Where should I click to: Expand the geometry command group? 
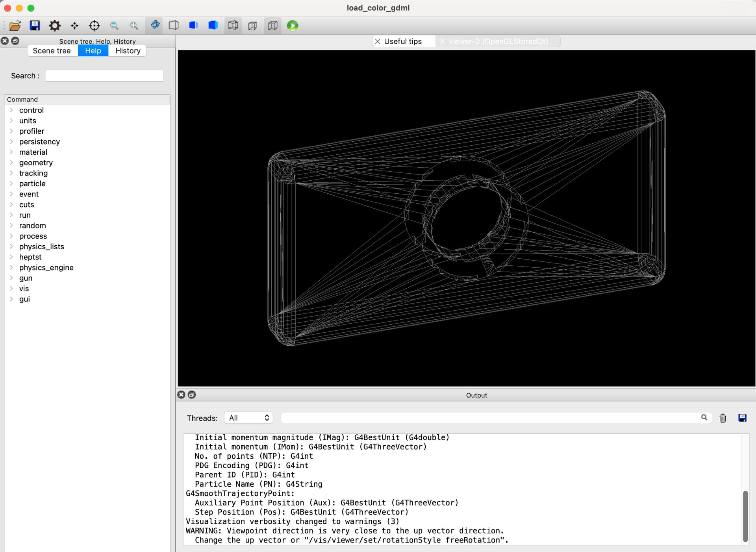pyautogui.click(x=11, y=163)
